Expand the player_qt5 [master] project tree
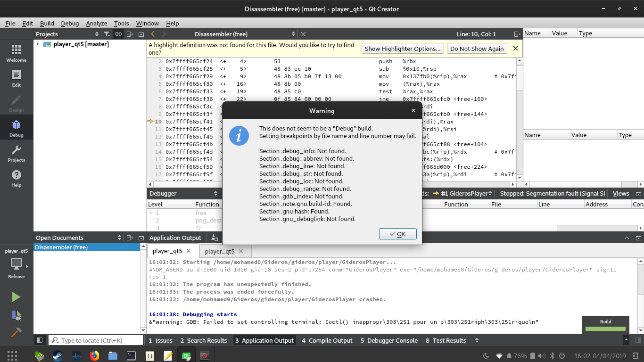The image size is (644, 362). [38, 44]
